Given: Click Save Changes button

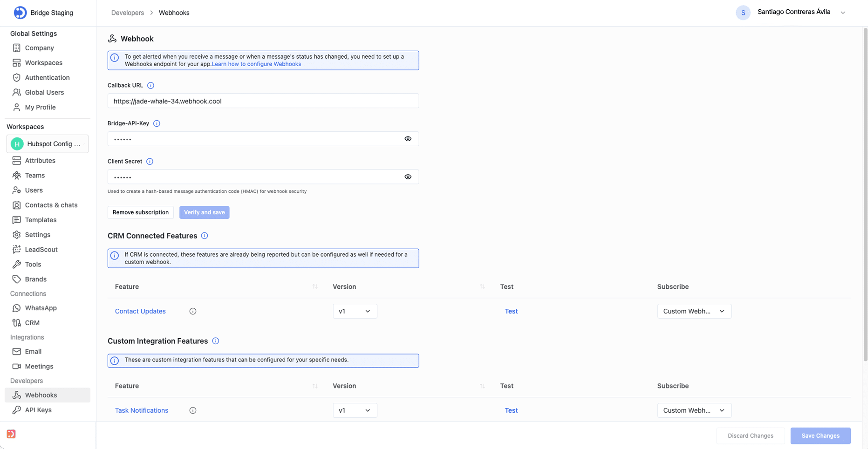Looking at the screenshot, I should point(820,436).
